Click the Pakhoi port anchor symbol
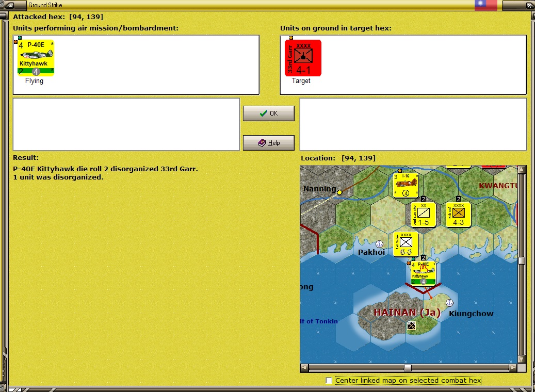Image resolution: width=535 pixels, height=392 pixels. [379, 244]
